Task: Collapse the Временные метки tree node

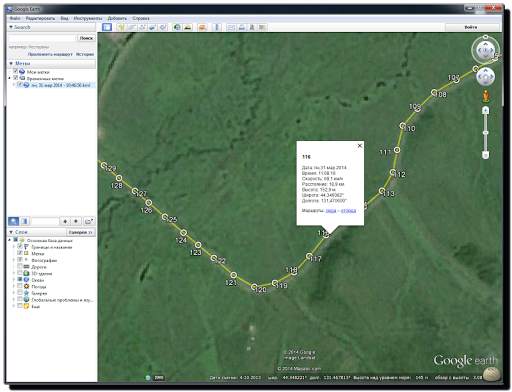Action: pyautogui.click(x=10, y=78)
